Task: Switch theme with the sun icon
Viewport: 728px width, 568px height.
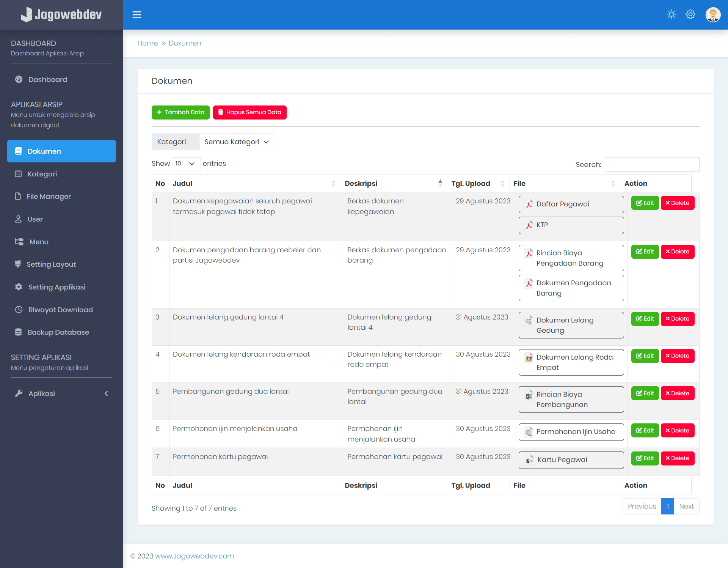Action: pyautogui.click(x=671, y=14)
